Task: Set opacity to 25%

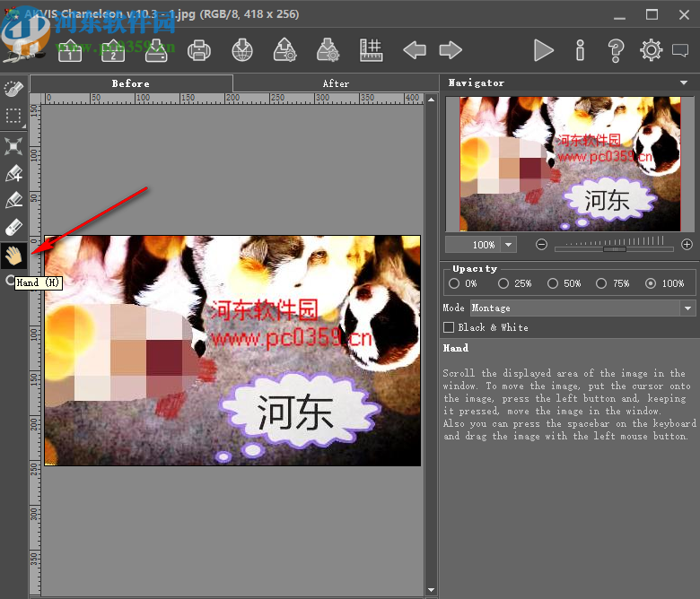Action: click(x=503, y=283)
